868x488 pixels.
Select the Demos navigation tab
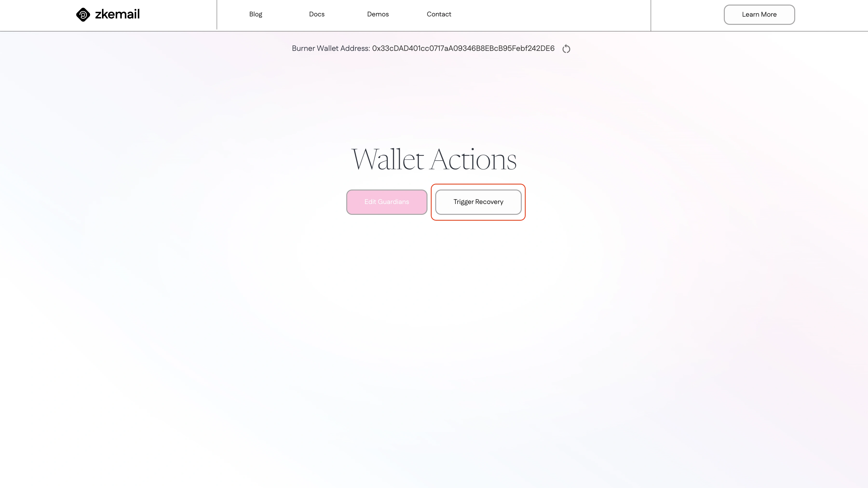378,14
